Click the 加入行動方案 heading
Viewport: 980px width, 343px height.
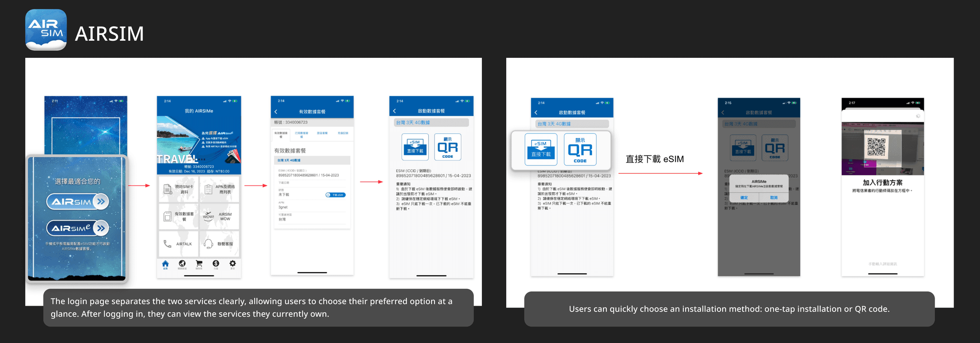click(882, 183)
